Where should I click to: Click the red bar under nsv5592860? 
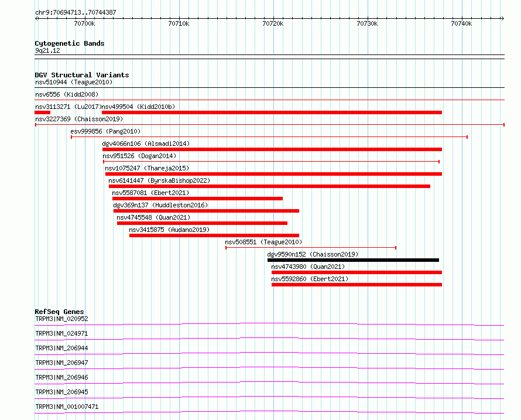[x=357, y=285]
